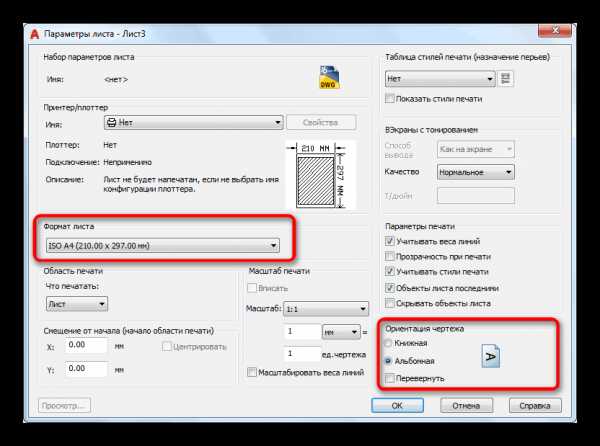
Task: Click the OK button
Action: (397, 405)
